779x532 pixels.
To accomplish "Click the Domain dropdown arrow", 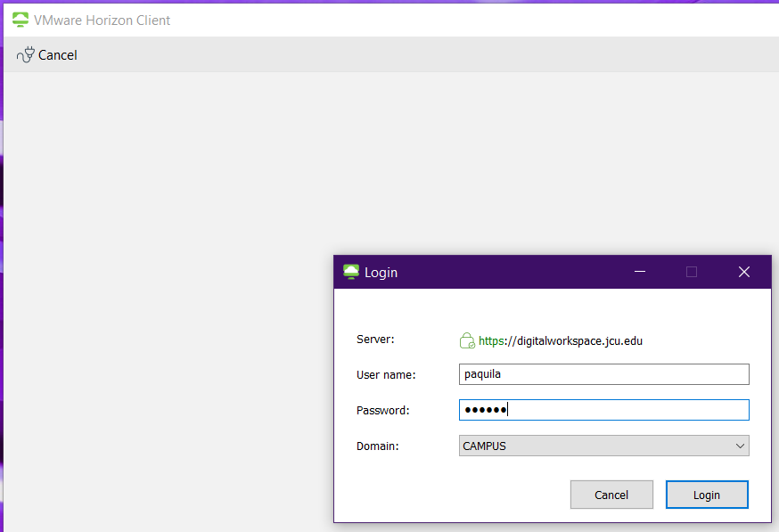I will click(740, 446).
